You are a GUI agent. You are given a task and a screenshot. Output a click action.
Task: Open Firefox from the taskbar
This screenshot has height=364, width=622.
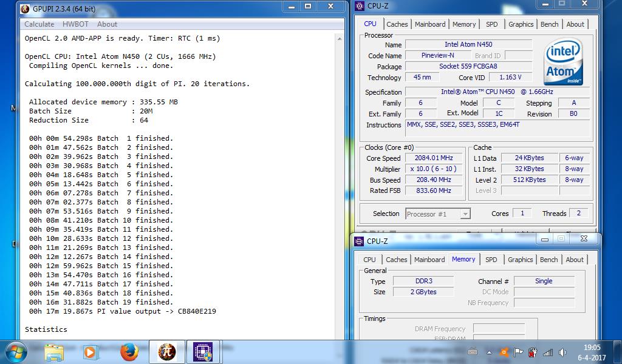pyautogui.click(x=129, y=352)
